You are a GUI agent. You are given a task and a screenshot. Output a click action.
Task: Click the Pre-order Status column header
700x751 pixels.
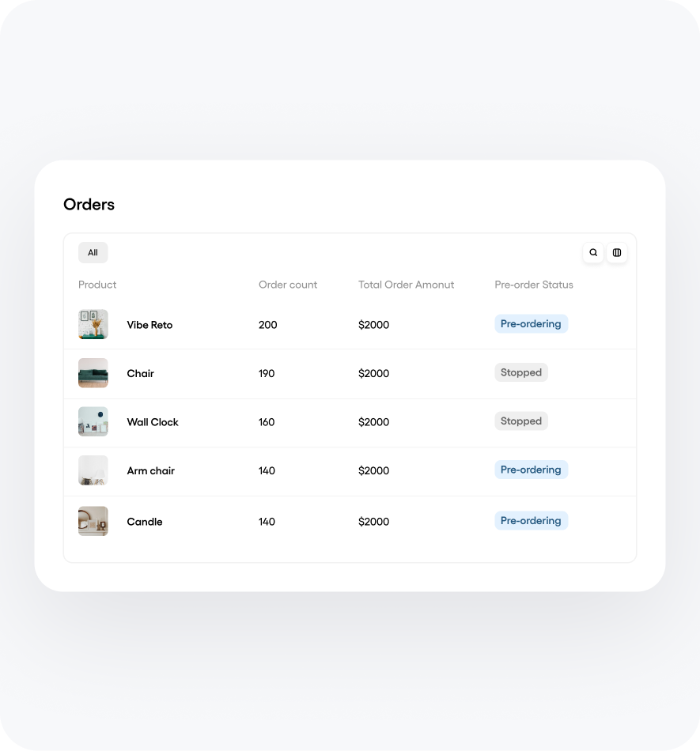(x=534, y=285)
